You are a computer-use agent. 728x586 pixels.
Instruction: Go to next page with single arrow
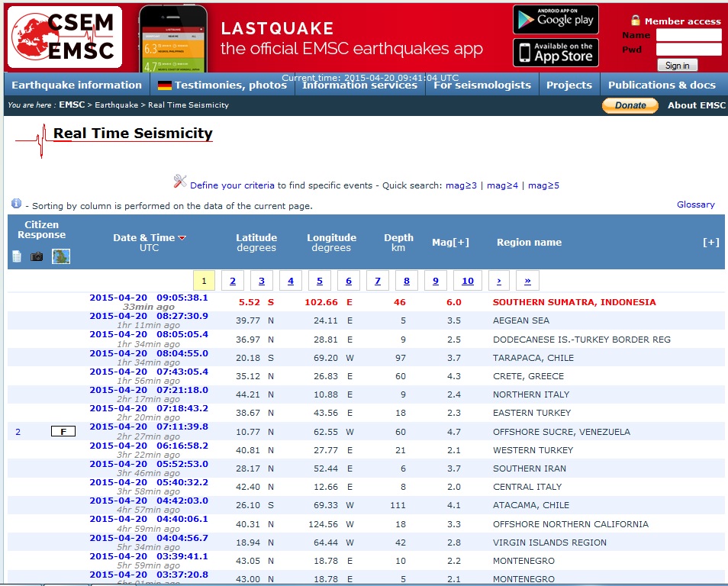click(499, 281)
